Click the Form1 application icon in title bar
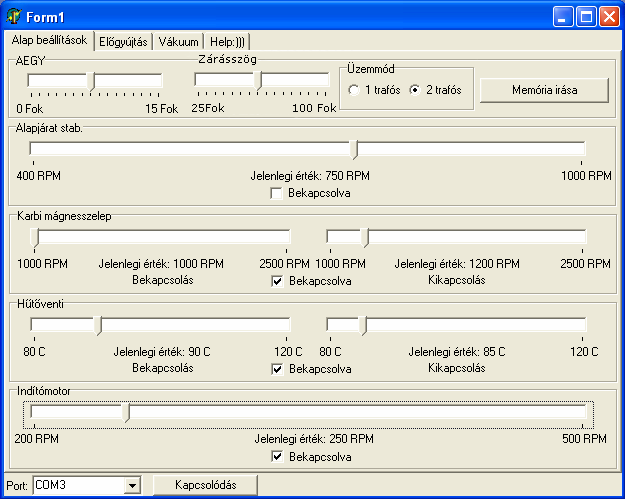 tap(13, 16)
